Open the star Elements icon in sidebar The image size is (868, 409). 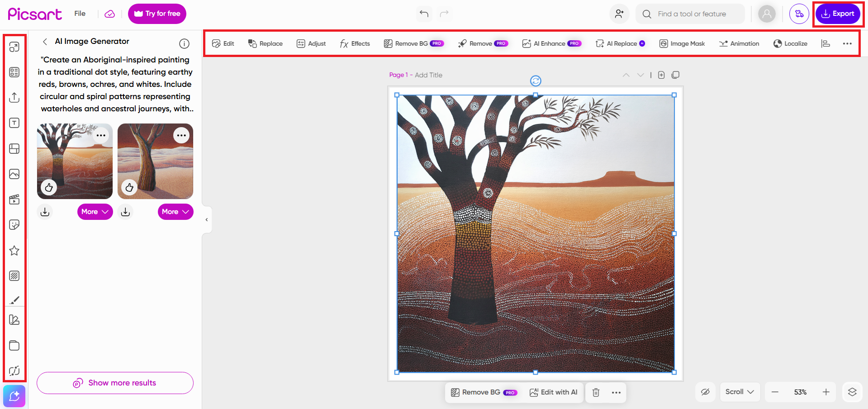14,251
